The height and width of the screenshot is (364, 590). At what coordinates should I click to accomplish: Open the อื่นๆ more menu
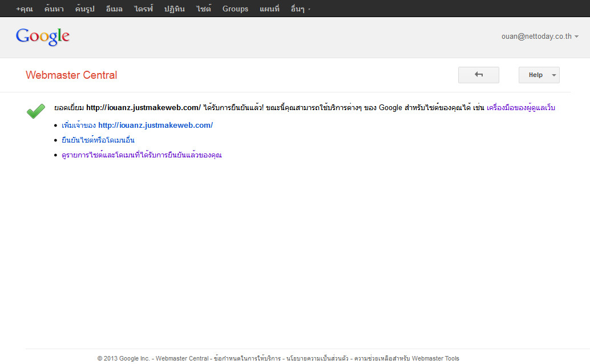(x=300, y=9)
